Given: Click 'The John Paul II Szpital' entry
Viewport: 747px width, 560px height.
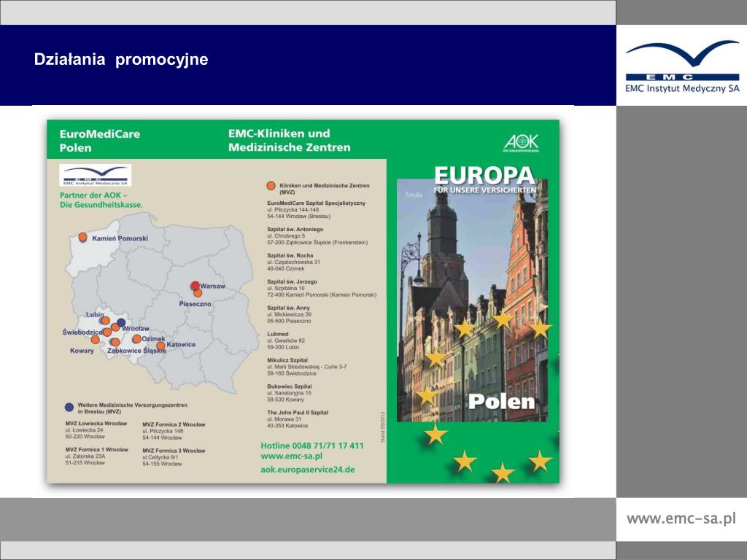Looking at the screenshot, I should pos(298,419).
